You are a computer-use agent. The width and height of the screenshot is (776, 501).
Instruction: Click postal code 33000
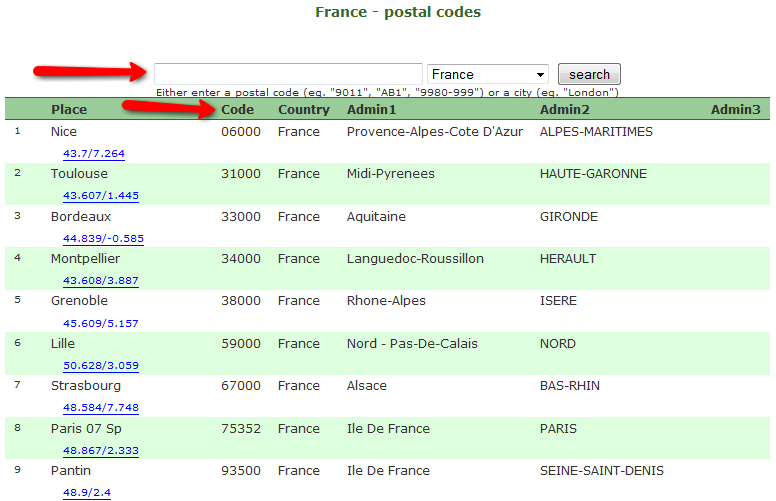click(241, 217)
